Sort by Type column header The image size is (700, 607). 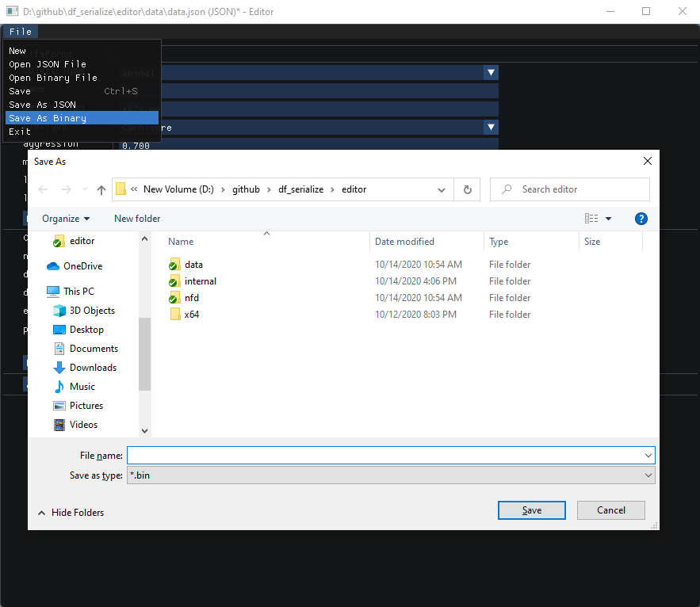pos(531,242)
